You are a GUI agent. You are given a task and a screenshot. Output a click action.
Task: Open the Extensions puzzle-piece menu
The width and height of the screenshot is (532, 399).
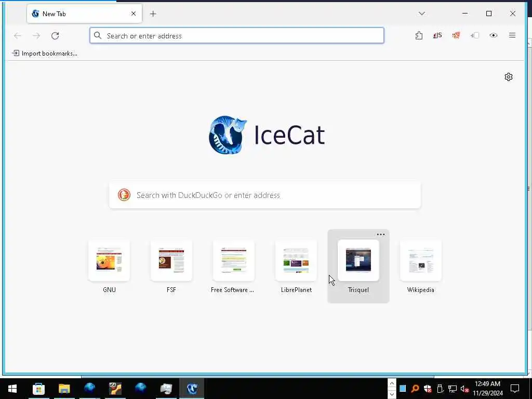point(419,35)
